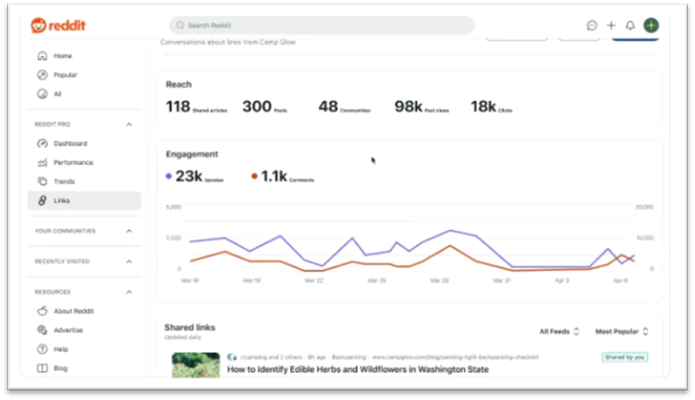695x400 pixels.
Task: Open the notifications bell
Action: coord(630,25)
